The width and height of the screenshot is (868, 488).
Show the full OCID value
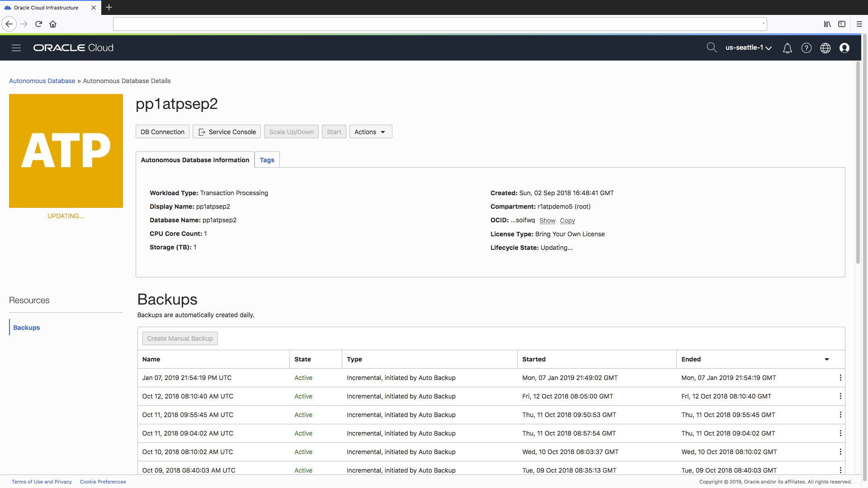click(x=547, y=221)
